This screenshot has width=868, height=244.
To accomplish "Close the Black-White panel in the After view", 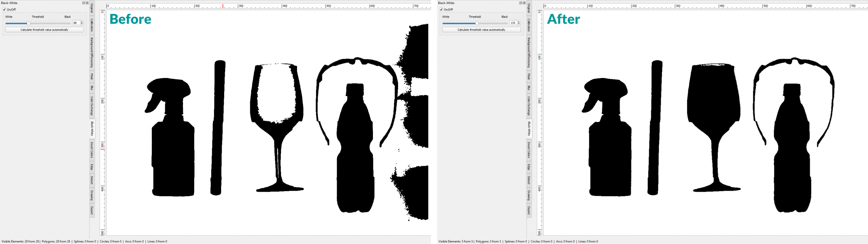I will (x=524, y=3).
